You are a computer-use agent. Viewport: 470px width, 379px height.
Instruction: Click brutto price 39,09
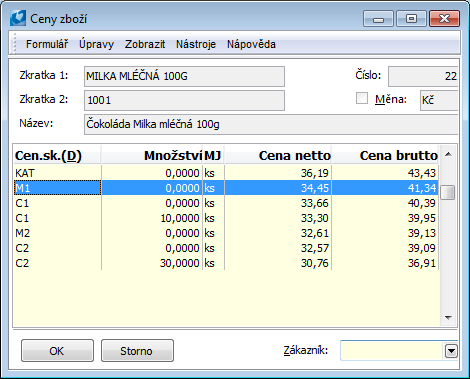(x=422, y=248)
